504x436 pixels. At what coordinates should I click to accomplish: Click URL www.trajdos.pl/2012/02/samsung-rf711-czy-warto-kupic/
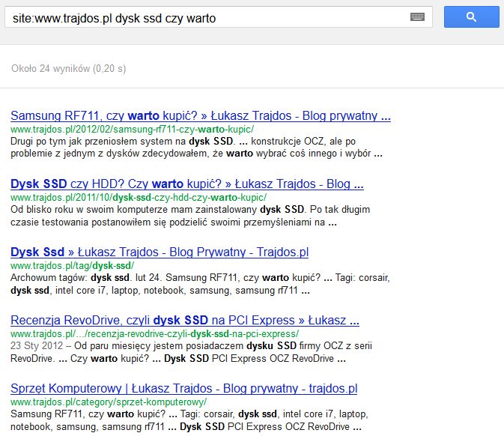click(132, 130)
